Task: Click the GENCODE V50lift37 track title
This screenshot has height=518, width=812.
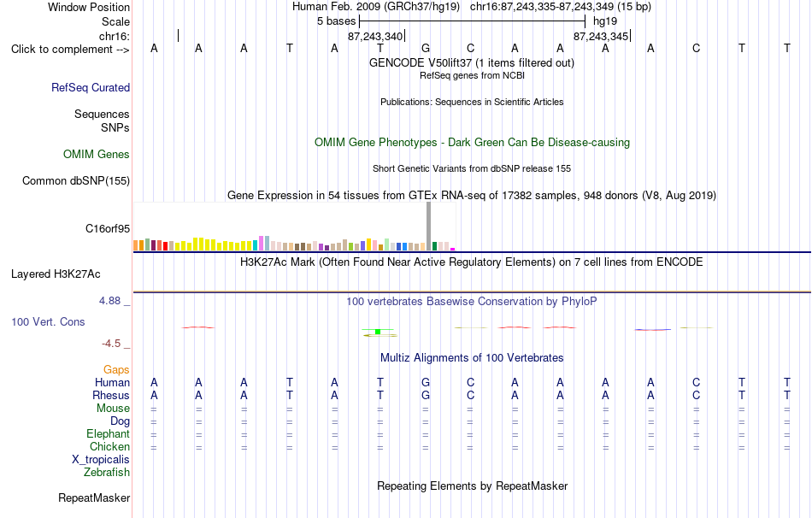Action: click(x=472, y=62)
